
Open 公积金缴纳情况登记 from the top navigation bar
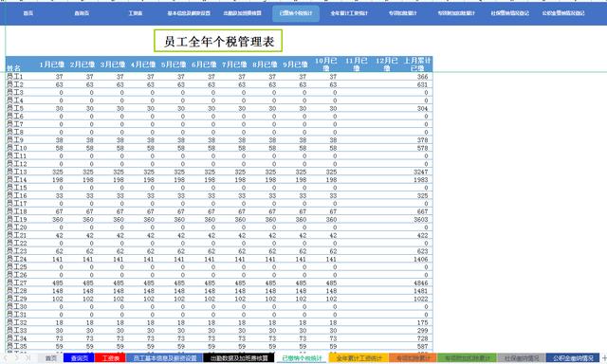coord(563,13)
